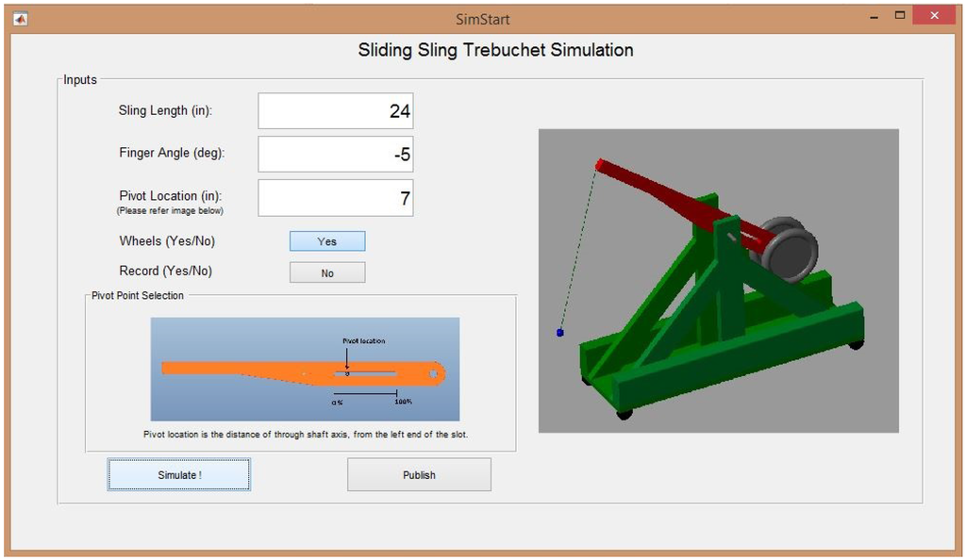The width and height of the screenshot is (966, 560).
Task: Maximize the SimStart window
Action: (899, 16)
